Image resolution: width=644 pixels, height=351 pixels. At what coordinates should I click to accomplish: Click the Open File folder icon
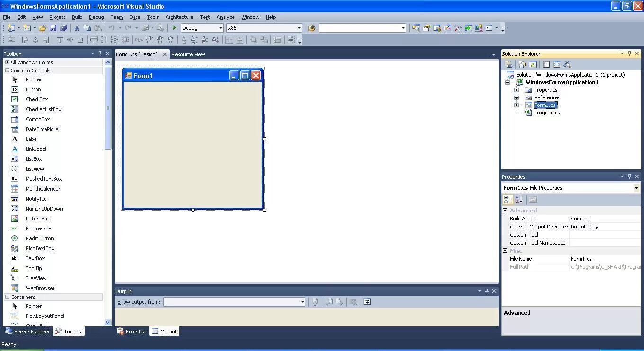point(42,28)
